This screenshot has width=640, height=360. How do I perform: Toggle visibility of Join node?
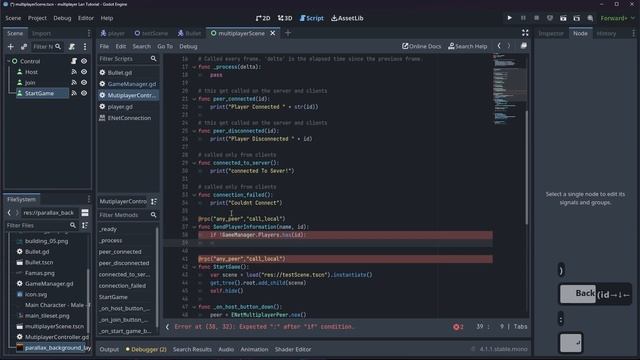tap(84, 82)
